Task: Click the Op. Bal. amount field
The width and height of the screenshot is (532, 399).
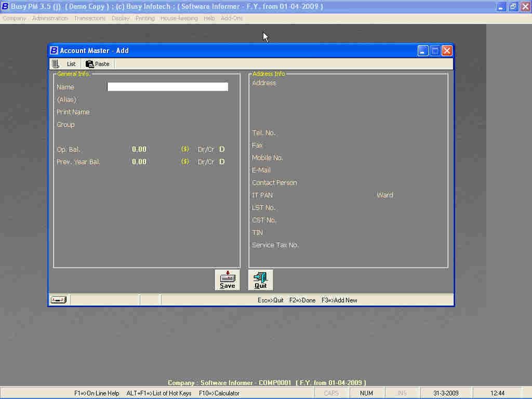Action: click(139, 150)
